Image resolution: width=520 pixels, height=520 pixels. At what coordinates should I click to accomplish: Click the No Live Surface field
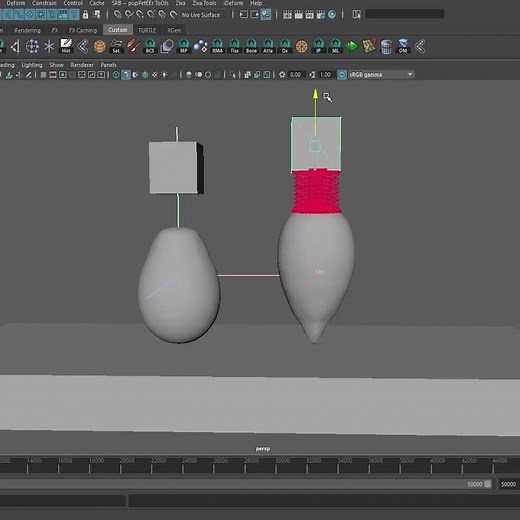pyautogui.click(x=201, y=15)
